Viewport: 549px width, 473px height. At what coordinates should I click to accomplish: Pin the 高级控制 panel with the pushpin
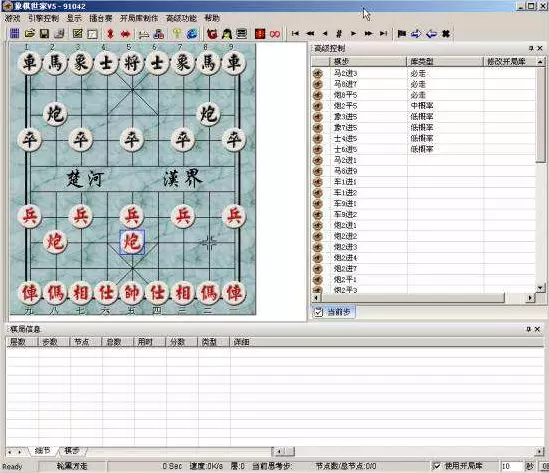tap(531, 48)
